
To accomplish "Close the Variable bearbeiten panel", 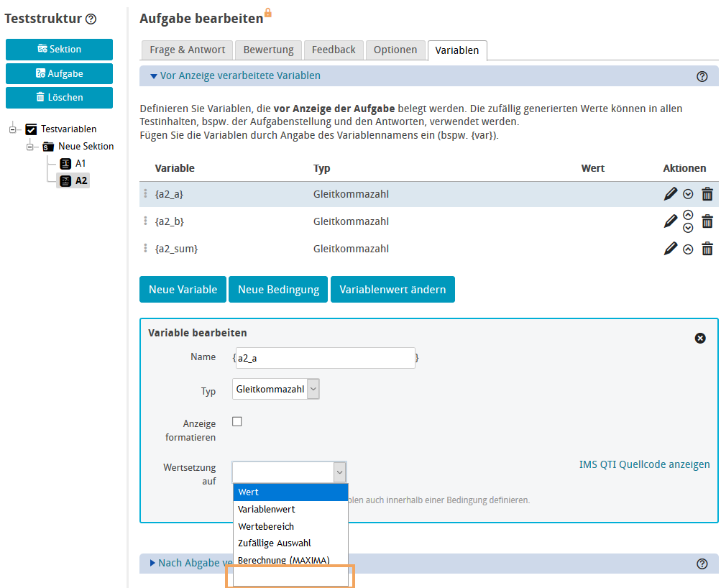I will [x=700, y=338].
